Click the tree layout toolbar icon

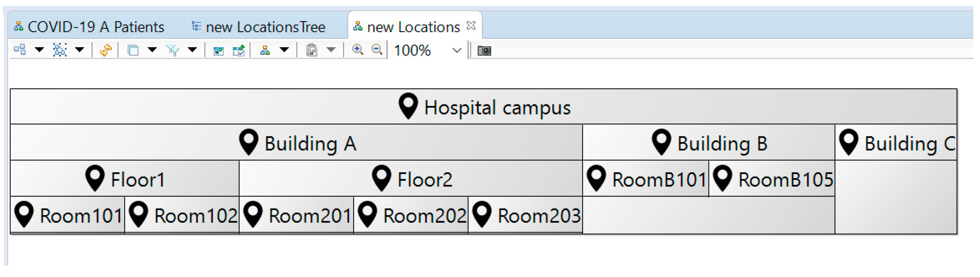[x=265, y=50]
